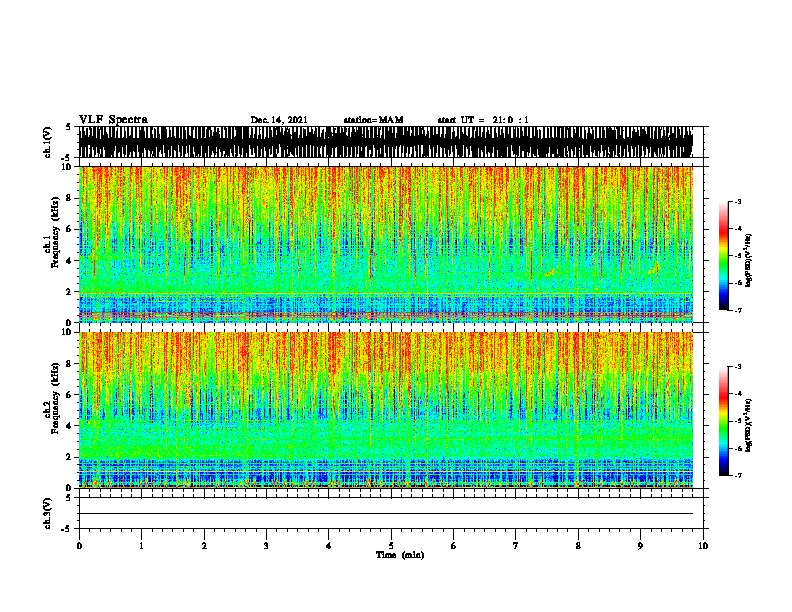
Task: Click the '-7' label on ch.2 colorbar
Action: click(x=737, y=475)
